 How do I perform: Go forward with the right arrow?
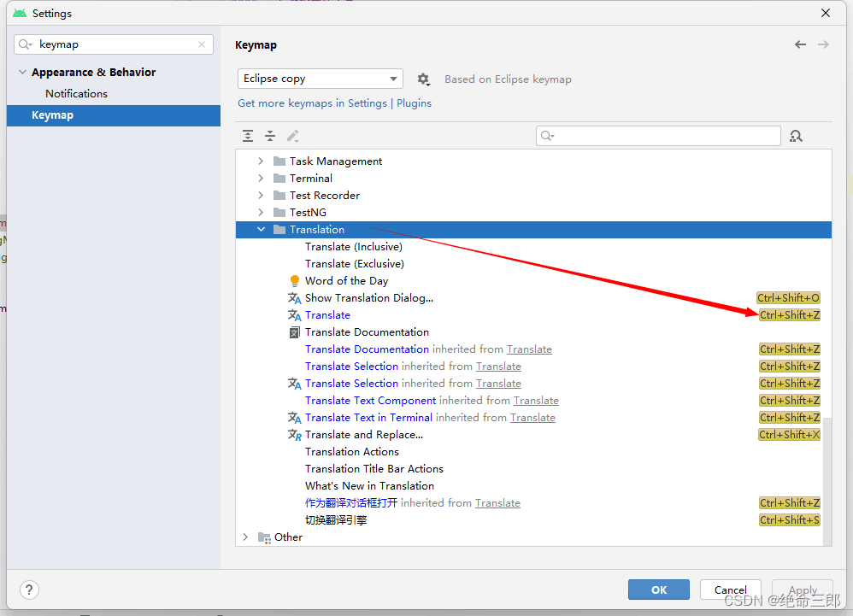click(824, 44)
